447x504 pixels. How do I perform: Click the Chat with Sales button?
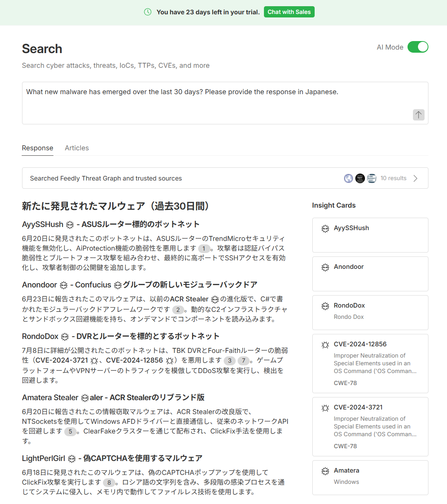[x=289, y=12]
